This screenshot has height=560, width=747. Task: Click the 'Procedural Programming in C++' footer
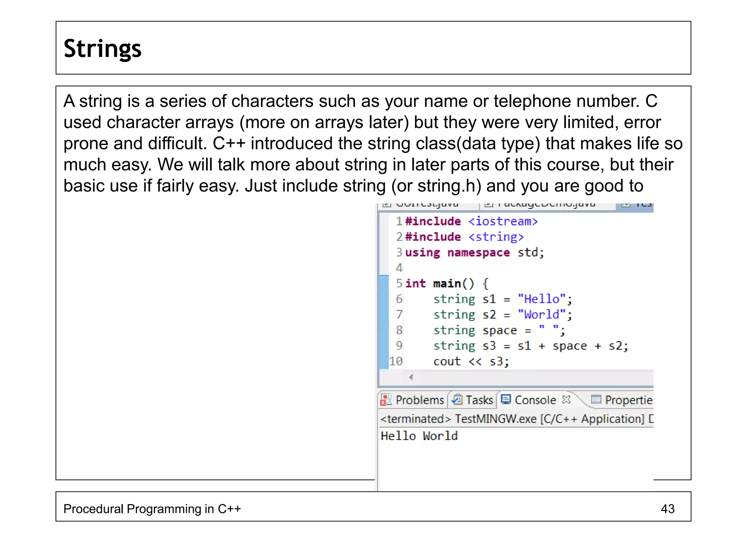pyautogui.click(x=152, y=509)
